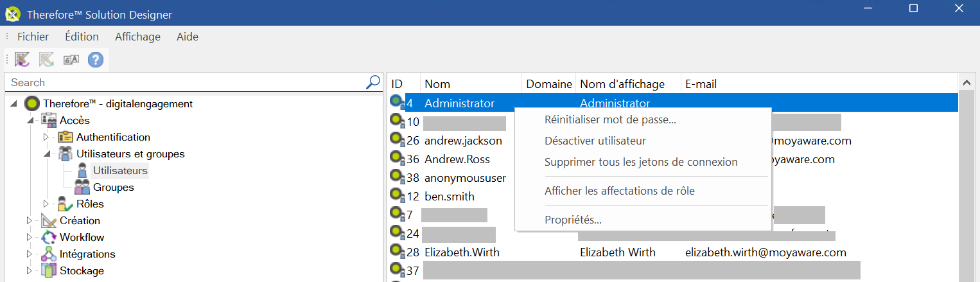Click the user icon on row ID 10

[398, 121]
